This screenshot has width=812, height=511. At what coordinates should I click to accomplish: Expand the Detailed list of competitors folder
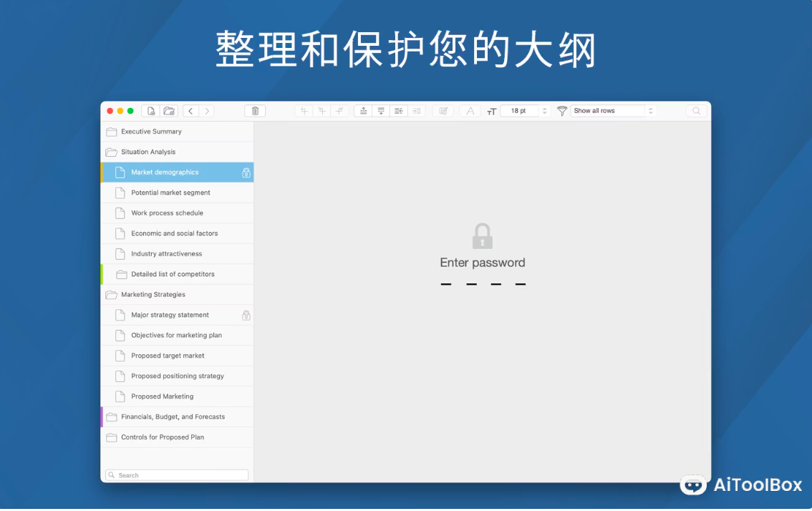click(121, 274)
